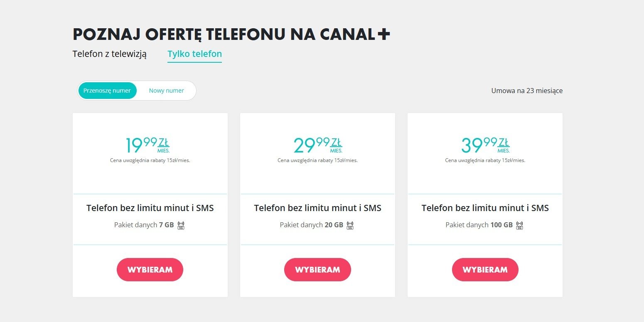Image resolution: width=644 pixels, height=322 pixels.
Task: Click the Pakiet danych 7 GB text
Action: click(x=144, y=225)
